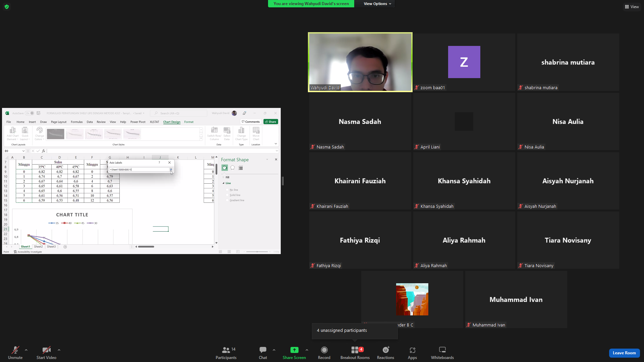Open the Chat panel

[x=263, y=353]
